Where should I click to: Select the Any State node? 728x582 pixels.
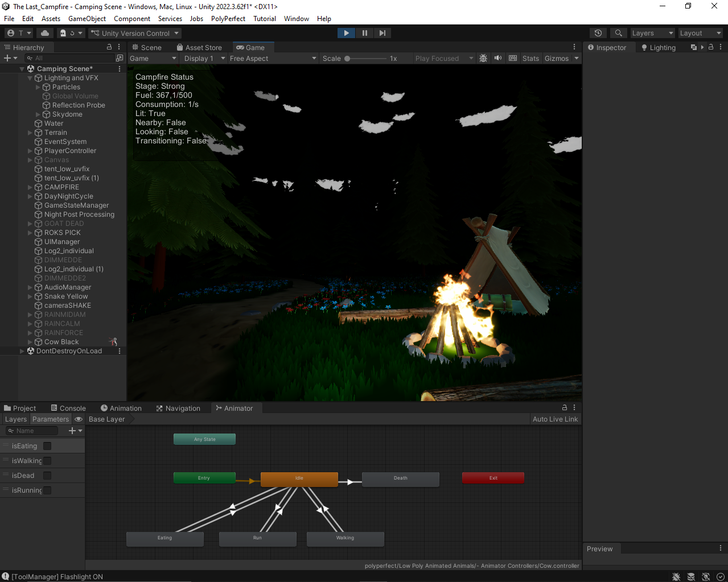(x=204, y=439)
